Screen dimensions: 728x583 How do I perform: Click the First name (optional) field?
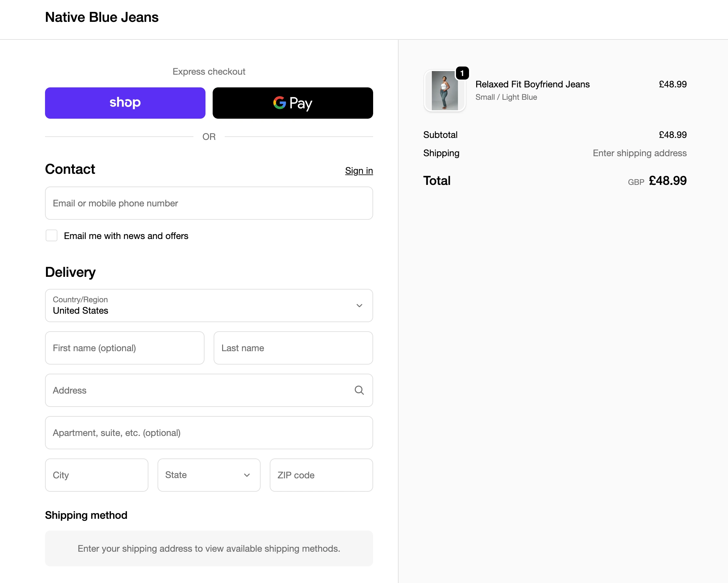pos(125,348)
